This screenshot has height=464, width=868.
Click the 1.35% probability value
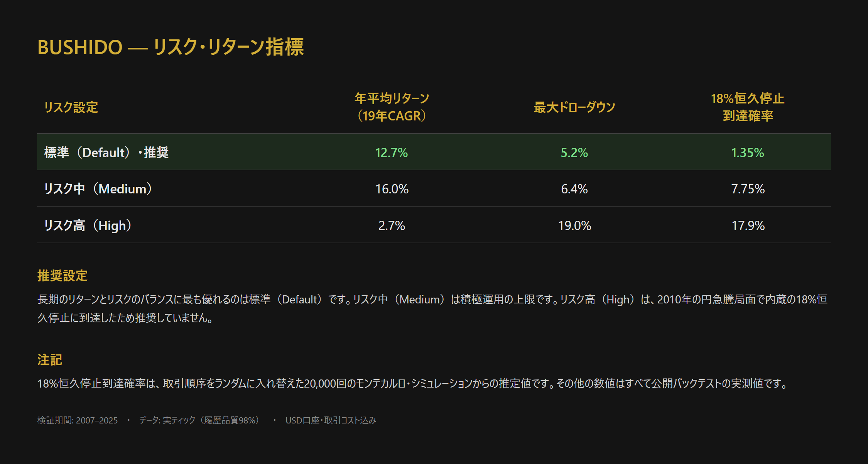748,152
